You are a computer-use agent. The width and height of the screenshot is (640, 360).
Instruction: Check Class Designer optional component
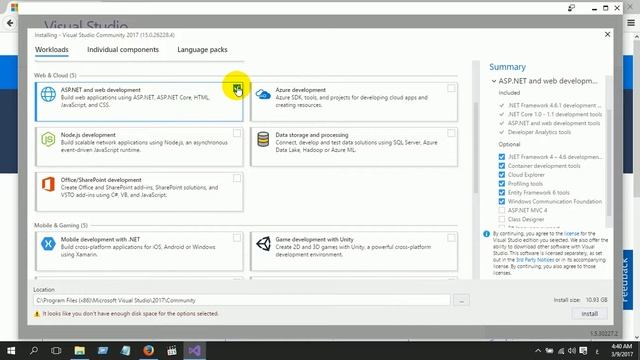[x=502, y=219]
